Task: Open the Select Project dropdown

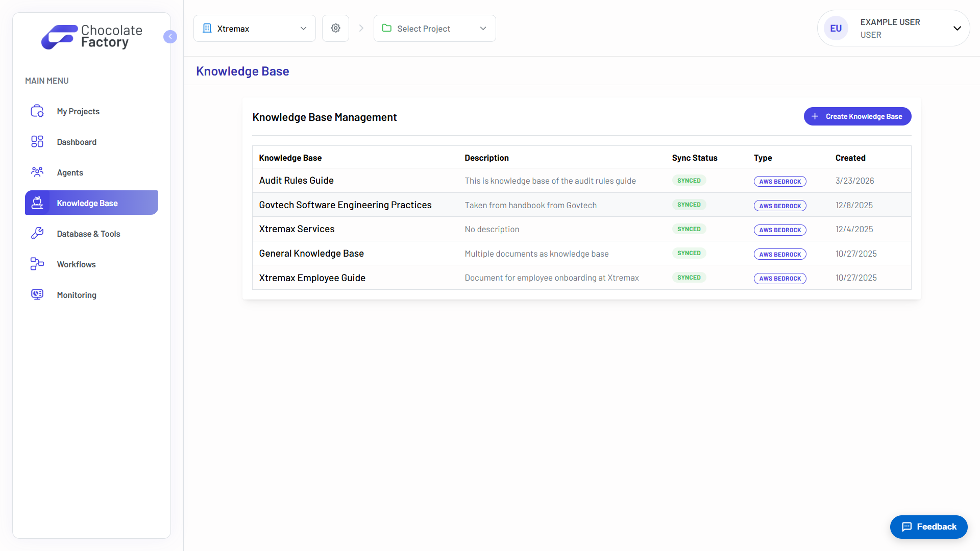Action: point(435,28)
